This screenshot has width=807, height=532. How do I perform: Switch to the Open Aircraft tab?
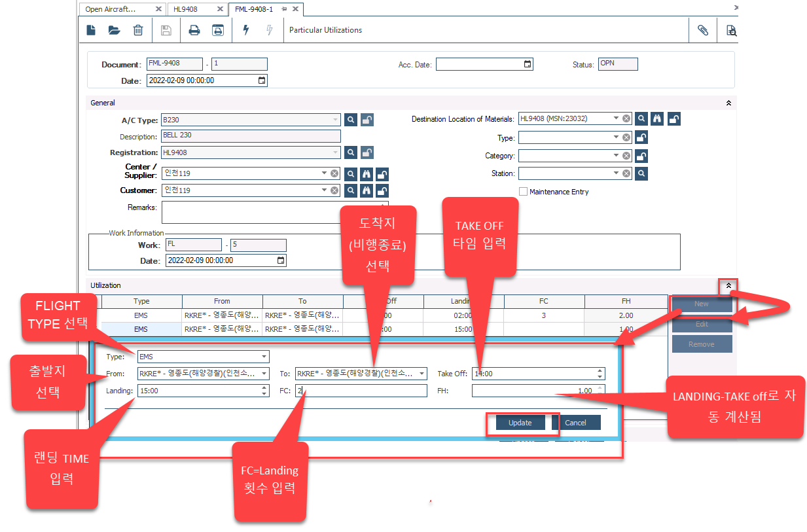point(111,9)
